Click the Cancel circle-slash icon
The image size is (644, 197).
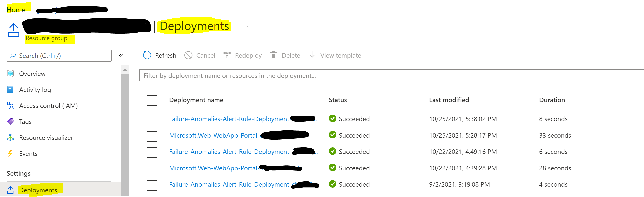coord(188,55)
